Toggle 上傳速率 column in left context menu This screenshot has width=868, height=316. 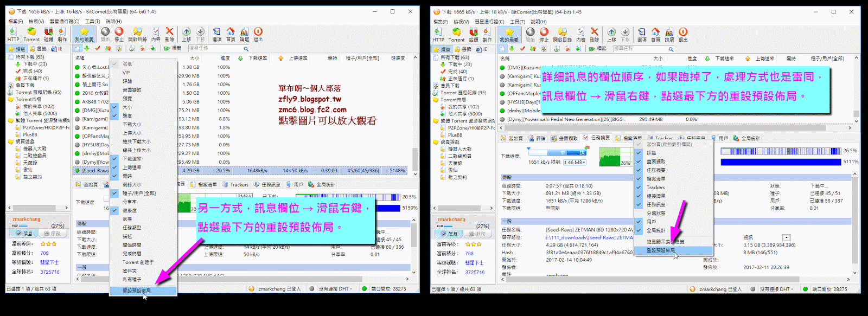tap(143, 167)
